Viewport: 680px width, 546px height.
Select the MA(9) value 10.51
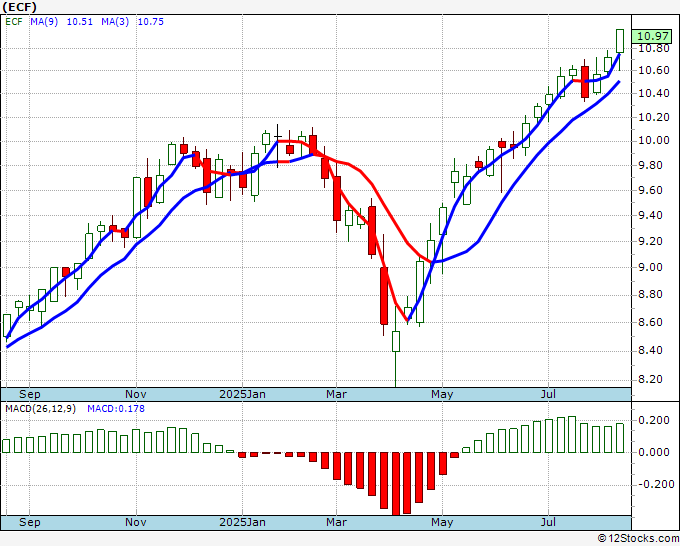(x=80, y=22)
